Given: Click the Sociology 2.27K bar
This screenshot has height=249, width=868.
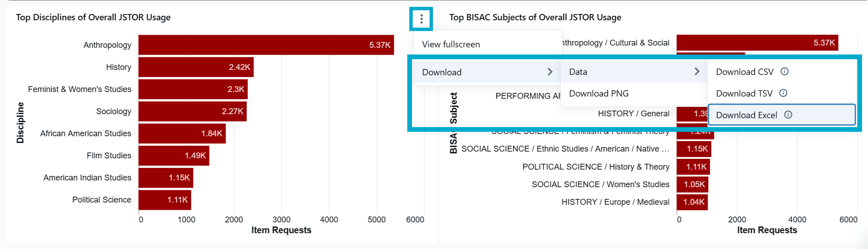Looking at the screenshot, I should tap(193, 111).
